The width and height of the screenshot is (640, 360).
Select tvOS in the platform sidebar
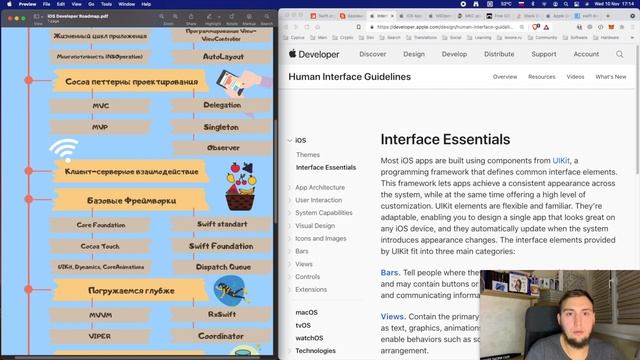303,325
